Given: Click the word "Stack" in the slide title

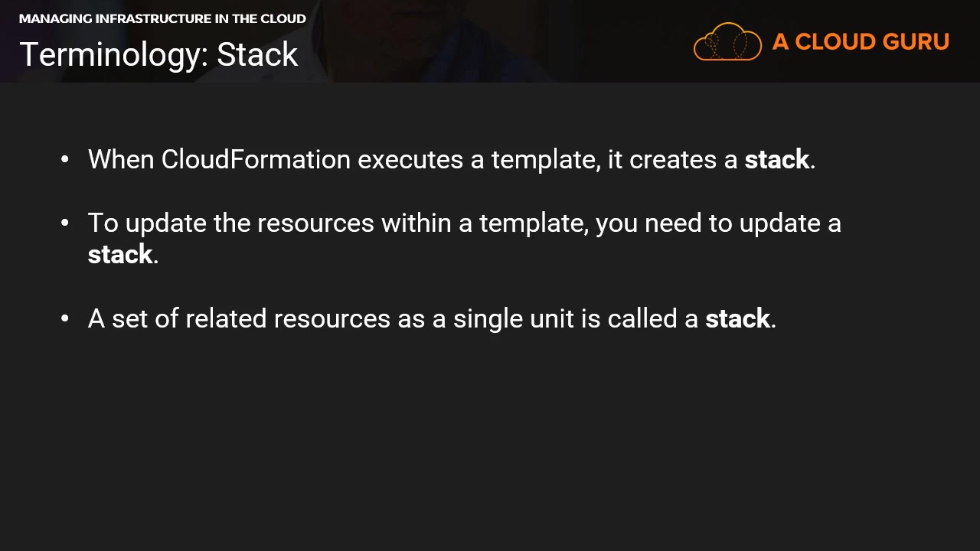Looking at the screenshot, I should click(257, 54).
